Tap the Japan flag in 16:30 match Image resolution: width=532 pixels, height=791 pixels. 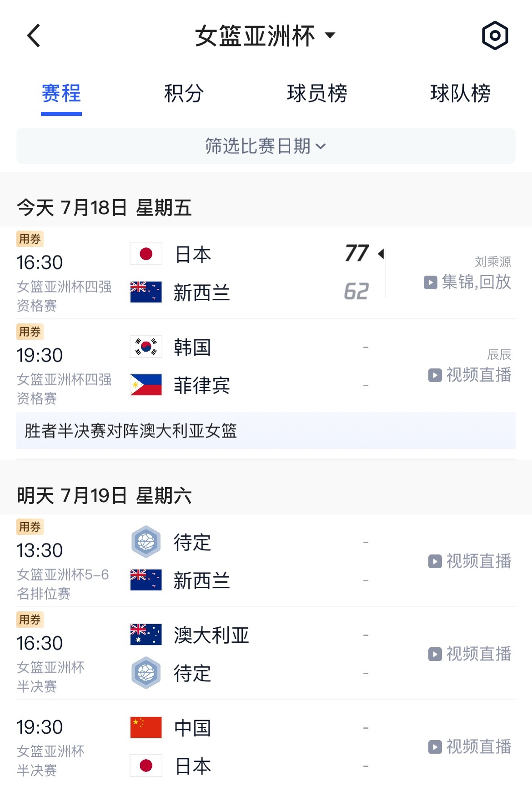pyautogui.click(x=146, y=254)
